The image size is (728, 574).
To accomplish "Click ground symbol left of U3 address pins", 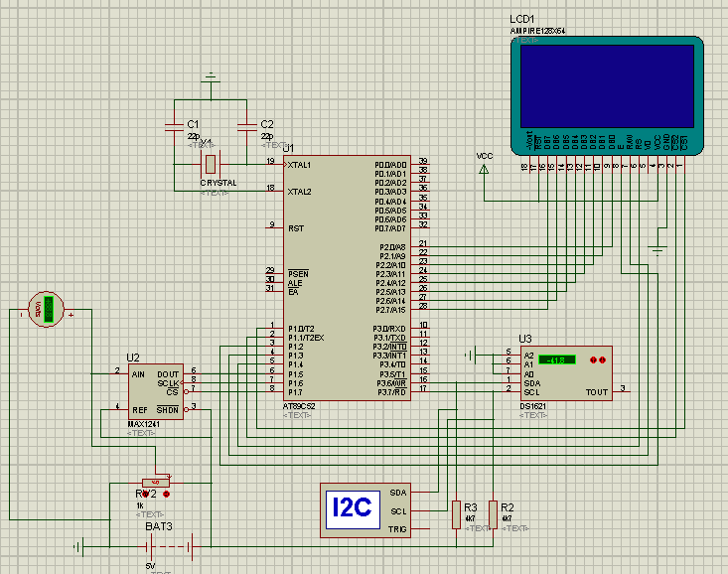I will click(x=470, y=356).
